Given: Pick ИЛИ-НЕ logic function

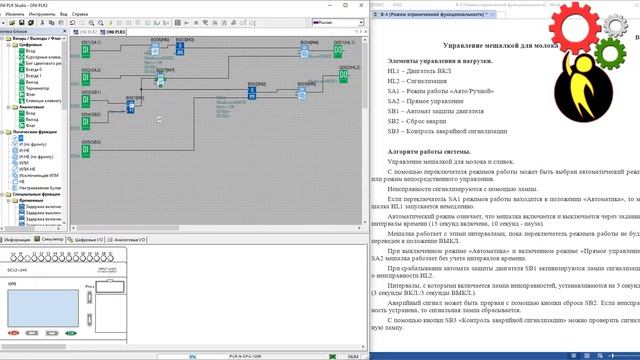Looking at the screenshot, I should 27,169.
